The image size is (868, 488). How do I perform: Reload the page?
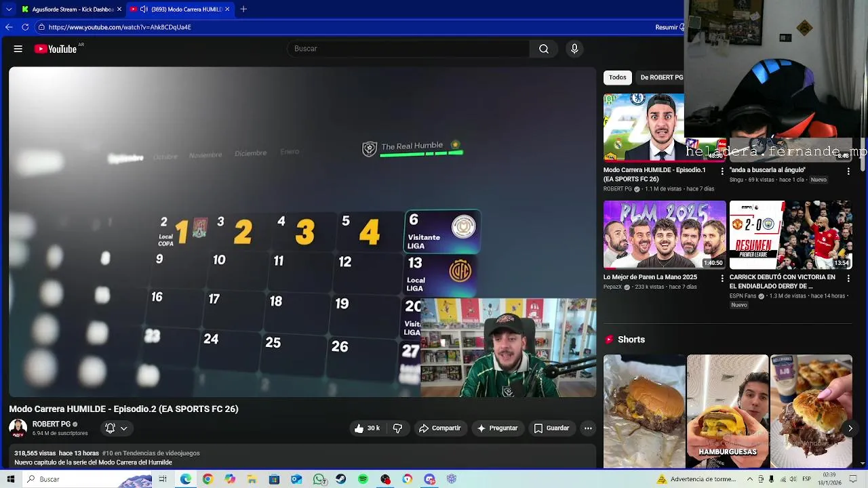[25, 27]
